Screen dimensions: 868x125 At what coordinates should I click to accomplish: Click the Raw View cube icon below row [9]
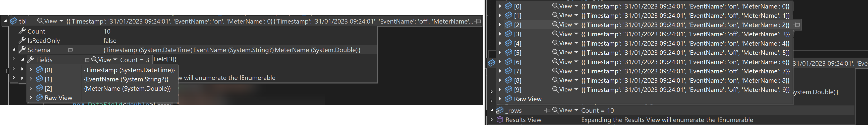pos(508,98)
